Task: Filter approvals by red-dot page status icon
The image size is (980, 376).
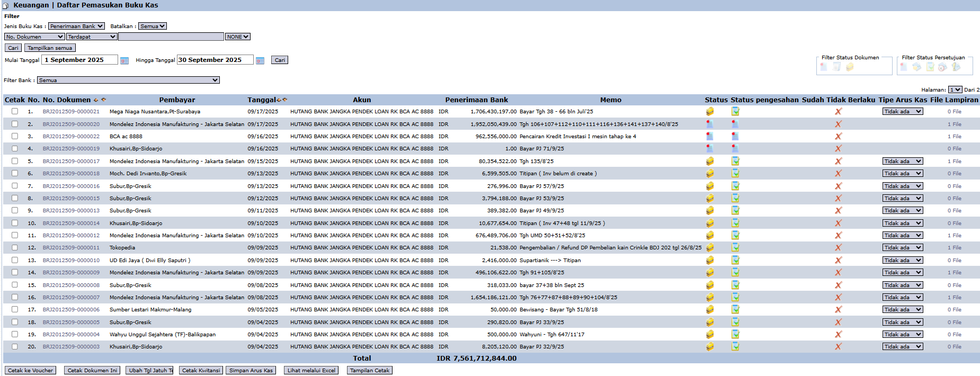Action: pos(904,67)
